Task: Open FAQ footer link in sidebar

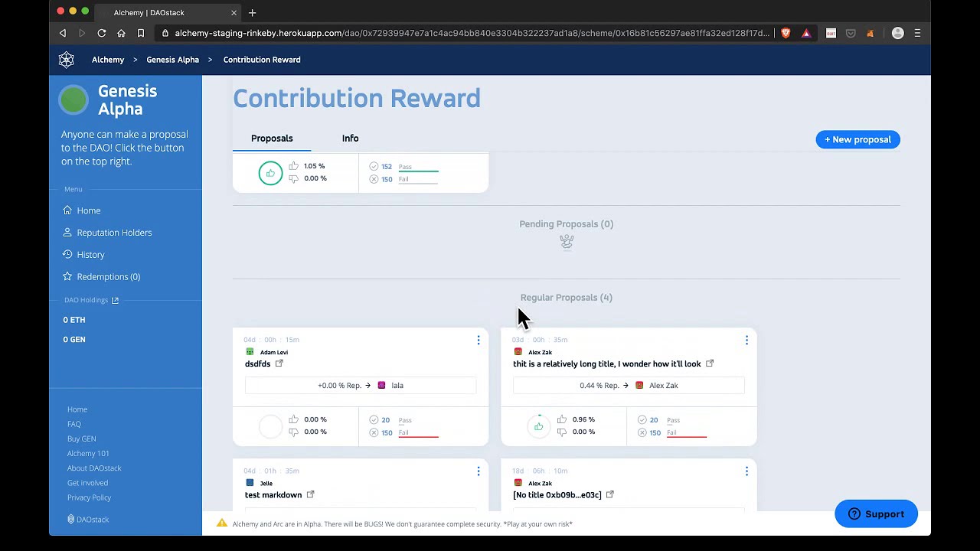Action: 74,424
